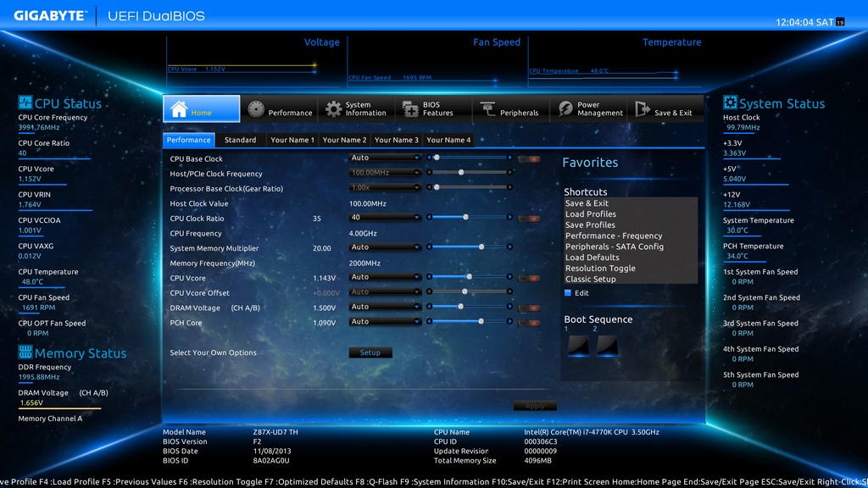868x488 pixels.
Task: Open the DRAM Voltage dropdown
Action: coord(386,307)
